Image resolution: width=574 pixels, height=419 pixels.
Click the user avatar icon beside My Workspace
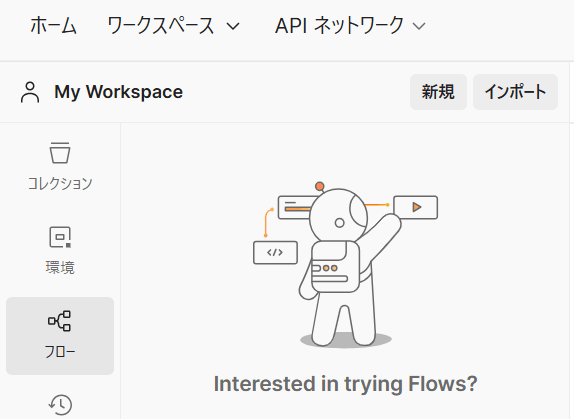pos(30,92)
